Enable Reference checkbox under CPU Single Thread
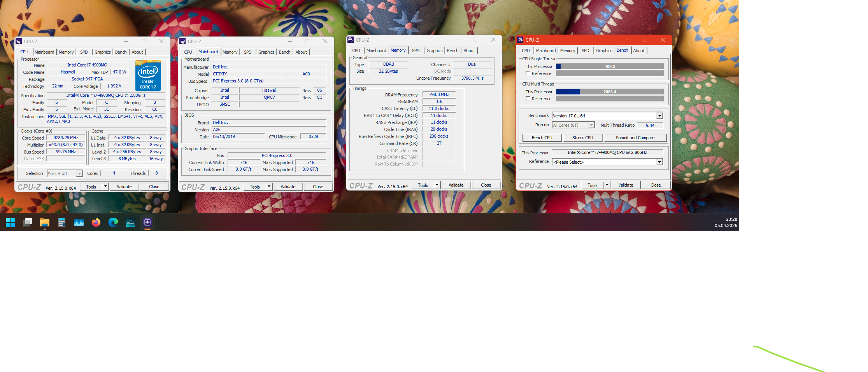 [x=528, y=73]
